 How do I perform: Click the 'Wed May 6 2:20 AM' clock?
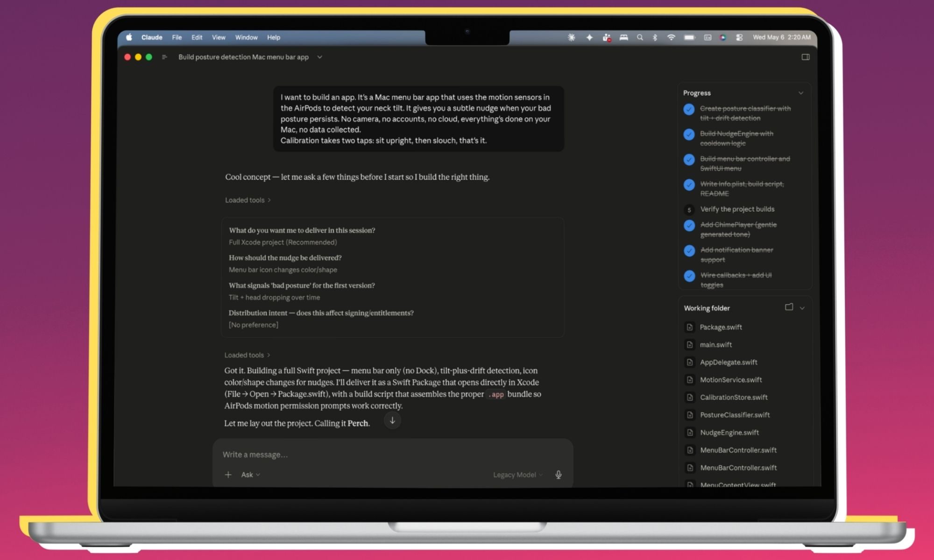coord(781,37)
